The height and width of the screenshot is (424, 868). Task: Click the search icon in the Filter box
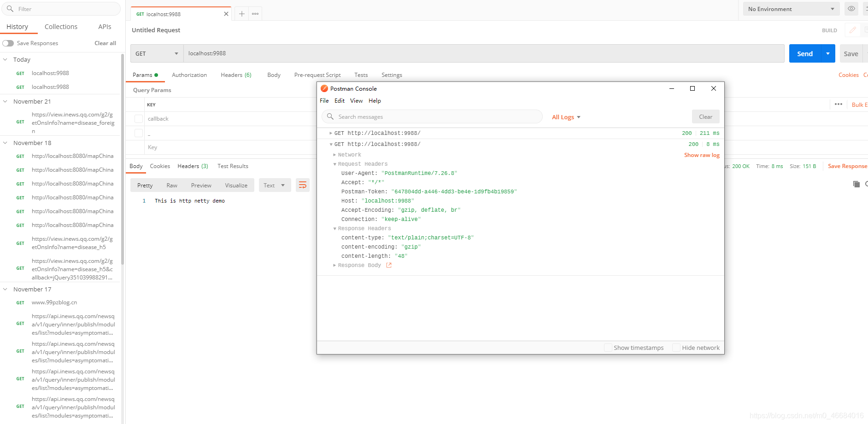10,9
